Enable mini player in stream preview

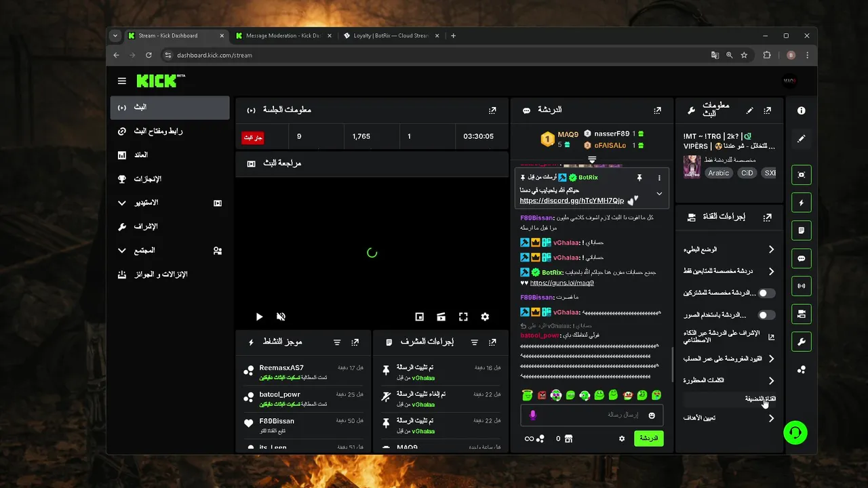pos(419,317)
